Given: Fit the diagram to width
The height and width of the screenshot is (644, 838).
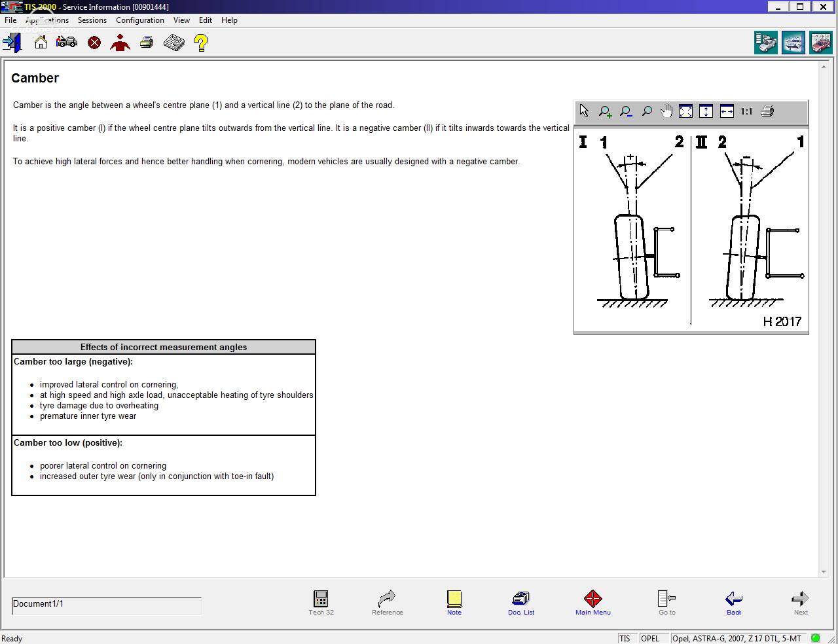Looking at the screenshot, I should tap(727, 111).
